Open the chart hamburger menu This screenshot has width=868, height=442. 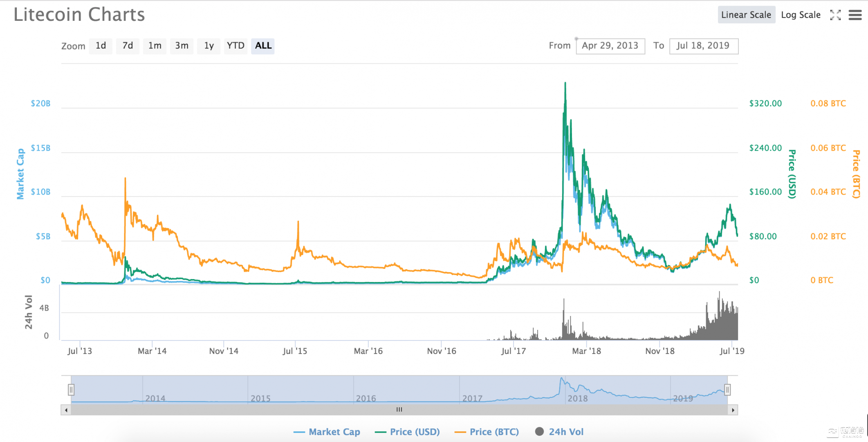point(855,15)
